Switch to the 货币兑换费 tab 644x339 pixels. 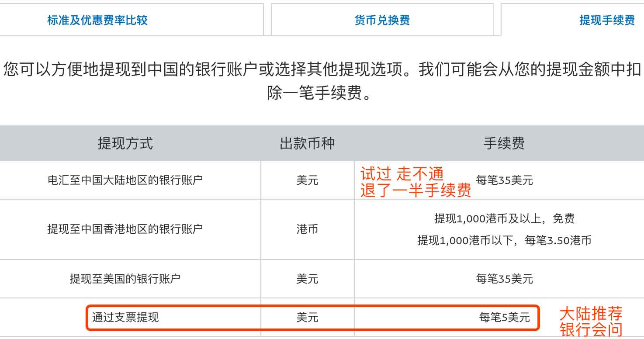(x=382, y=20)
